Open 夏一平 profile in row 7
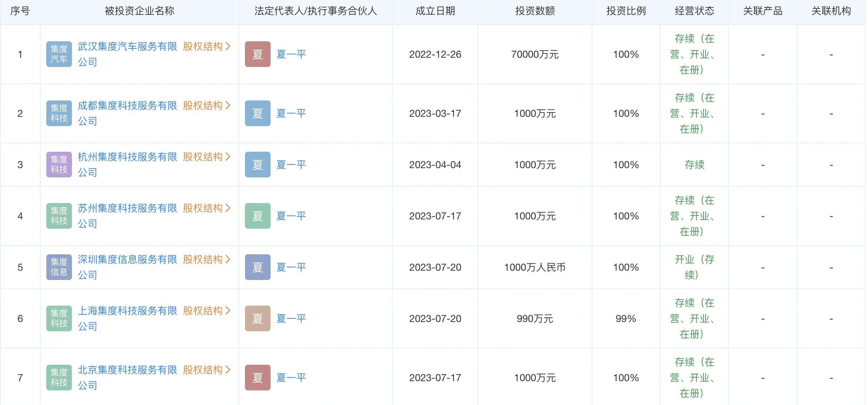This screenshot has width=868, height=405. 291,378
